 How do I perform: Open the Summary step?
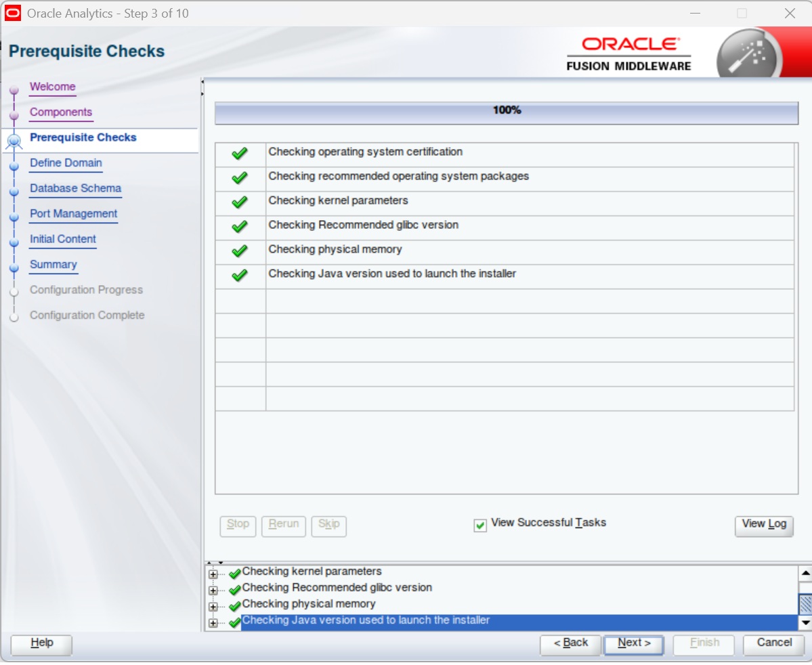[x=54, y=264]
